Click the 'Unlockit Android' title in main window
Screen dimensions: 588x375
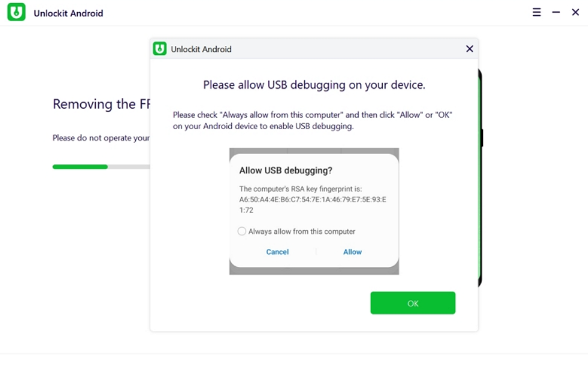click(x=68, y=13)
